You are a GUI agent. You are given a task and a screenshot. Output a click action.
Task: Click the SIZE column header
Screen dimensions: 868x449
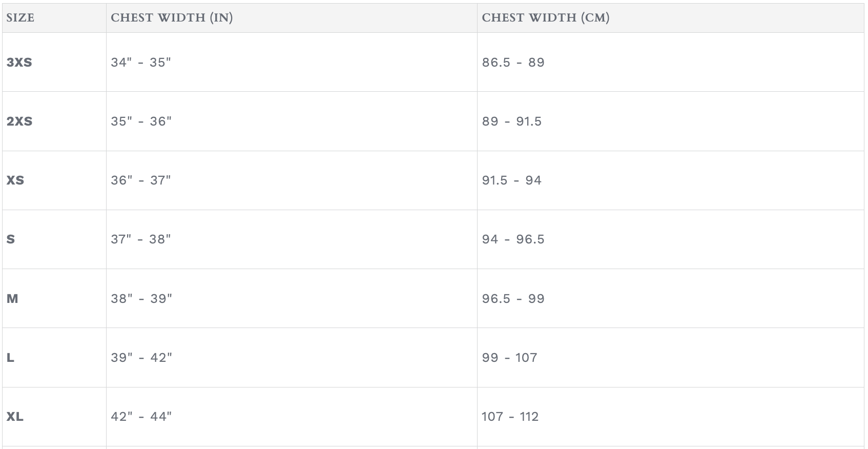click(20, 18)
